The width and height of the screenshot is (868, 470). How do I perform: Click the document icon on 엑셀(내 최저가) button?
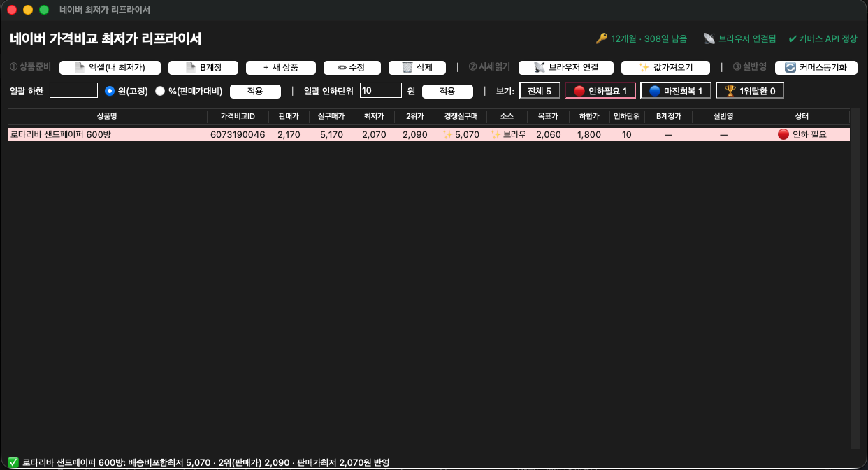coord(80,67)
